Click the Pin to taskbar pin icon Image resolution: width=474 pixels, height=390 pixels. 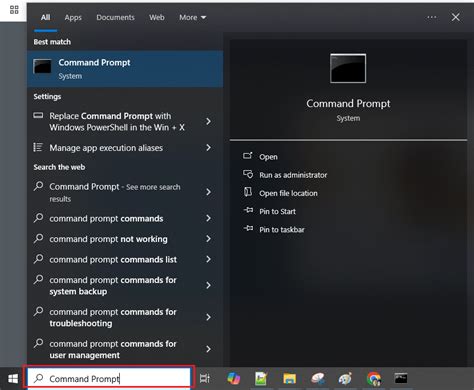point(248,228)
